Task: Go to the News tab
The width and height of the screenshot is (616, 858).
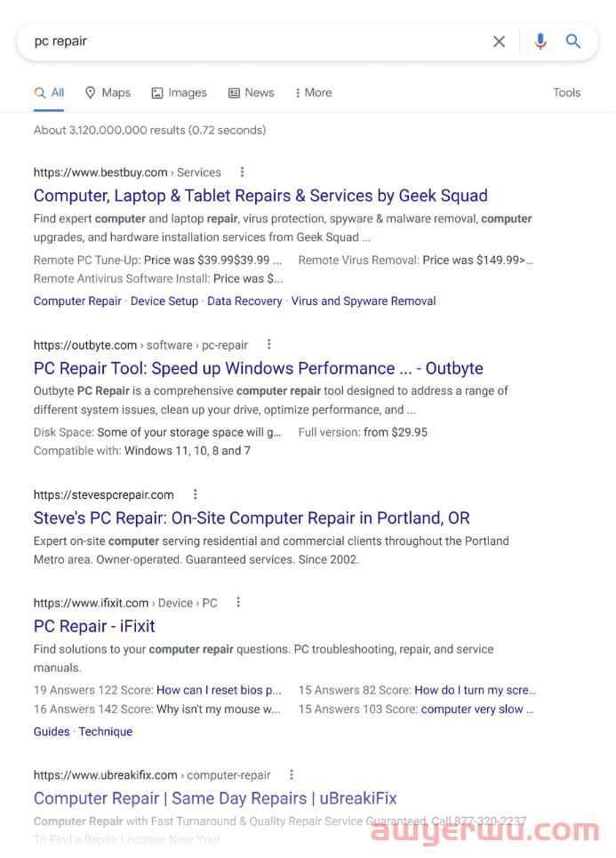Action: [x=251, y=92]
